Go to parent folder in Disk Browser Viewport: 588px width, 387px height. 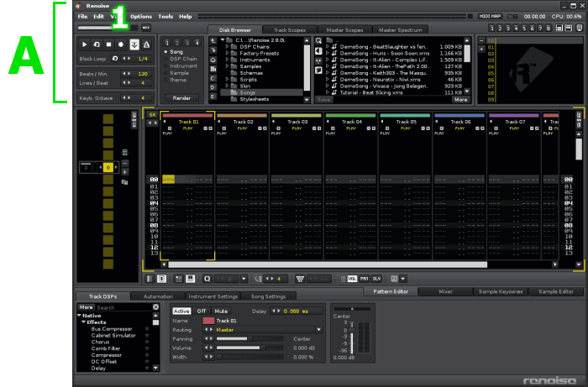(213, 41)
